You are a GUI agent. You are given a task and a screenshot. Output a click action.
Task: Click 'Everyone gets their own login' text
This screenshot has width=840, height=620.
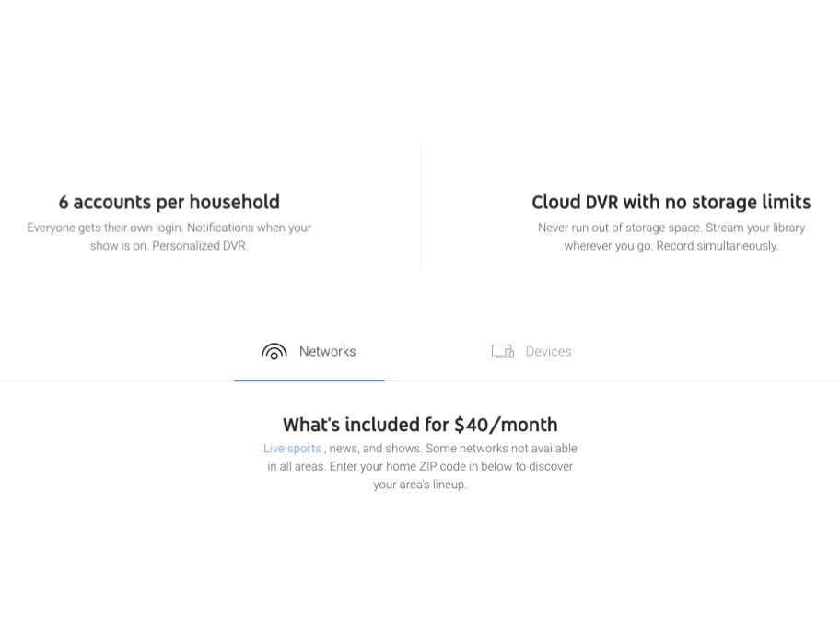(104, 228)
